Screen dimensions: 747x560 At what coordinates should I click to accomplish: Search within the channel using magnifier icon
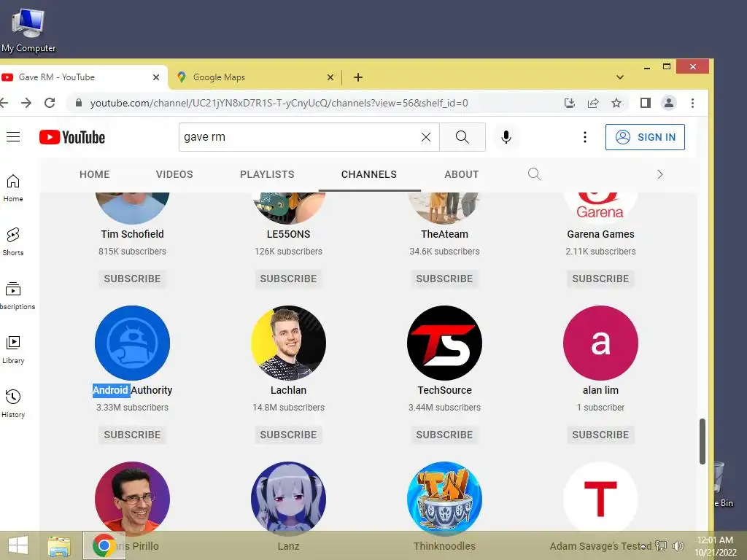pos(534,174)
